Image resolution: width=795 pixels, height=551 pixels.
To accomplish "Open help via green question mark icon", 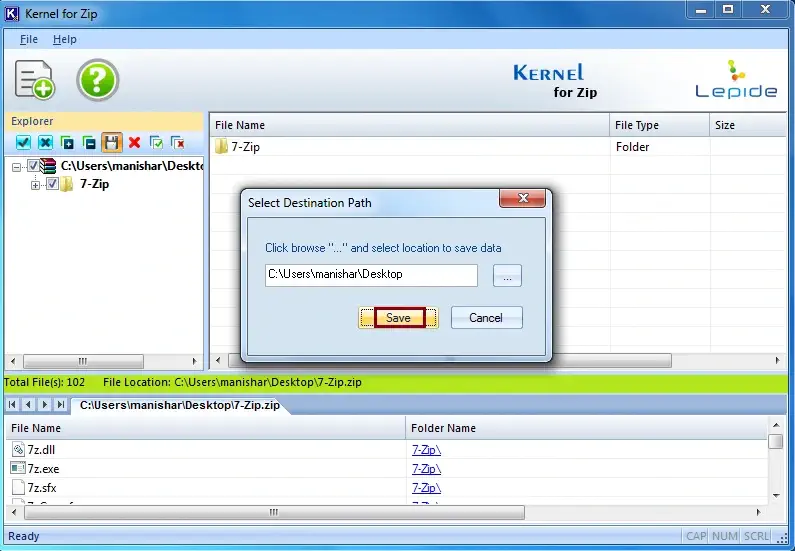I will pos(98,80).
